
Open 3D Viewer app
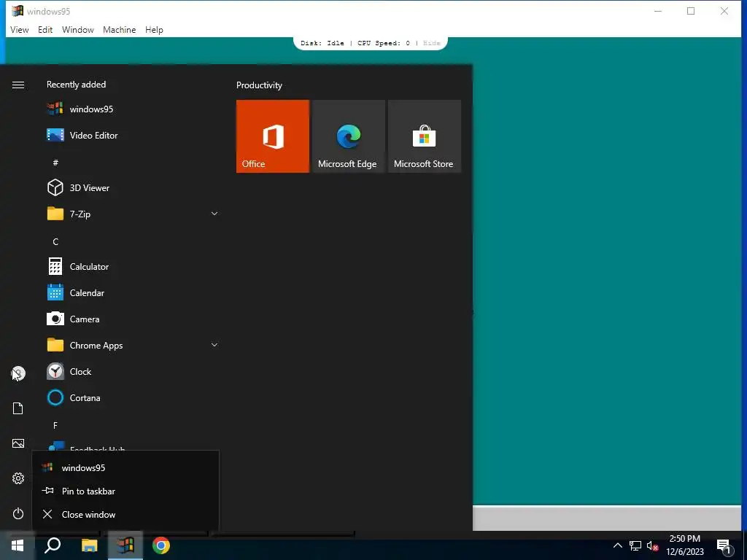pyautogui.click(x=133, y=187)
